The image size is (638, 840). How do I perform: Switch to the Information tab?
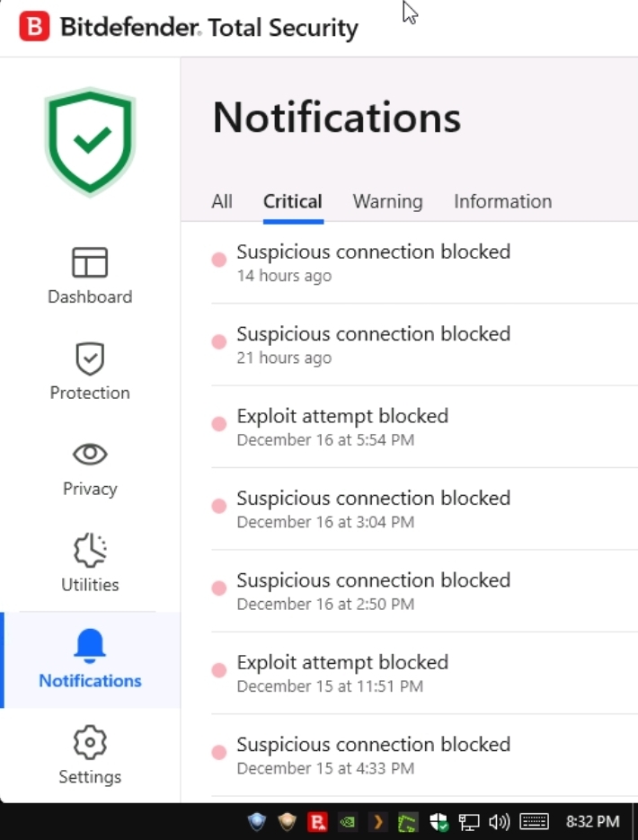click(502, 201)
